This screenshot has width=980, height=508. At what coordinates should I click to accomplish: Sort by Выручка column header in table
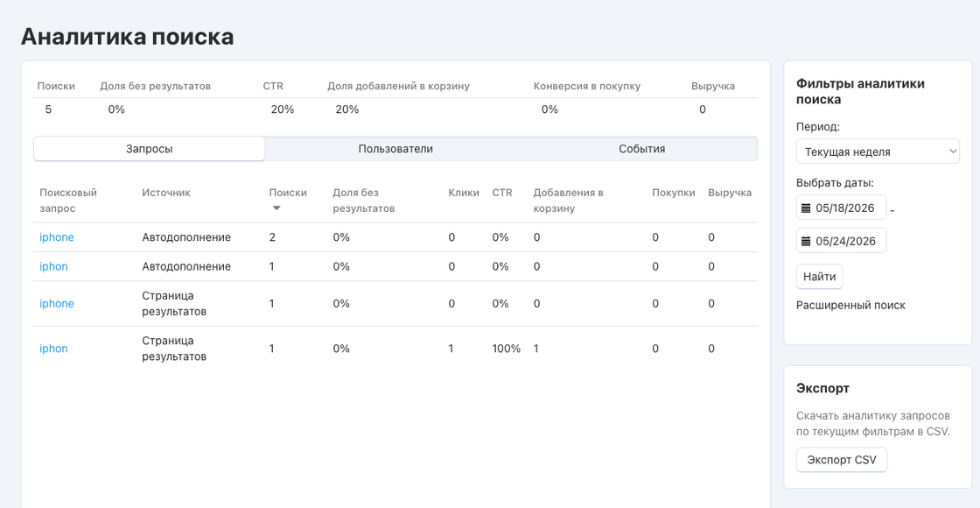(730, 193)
